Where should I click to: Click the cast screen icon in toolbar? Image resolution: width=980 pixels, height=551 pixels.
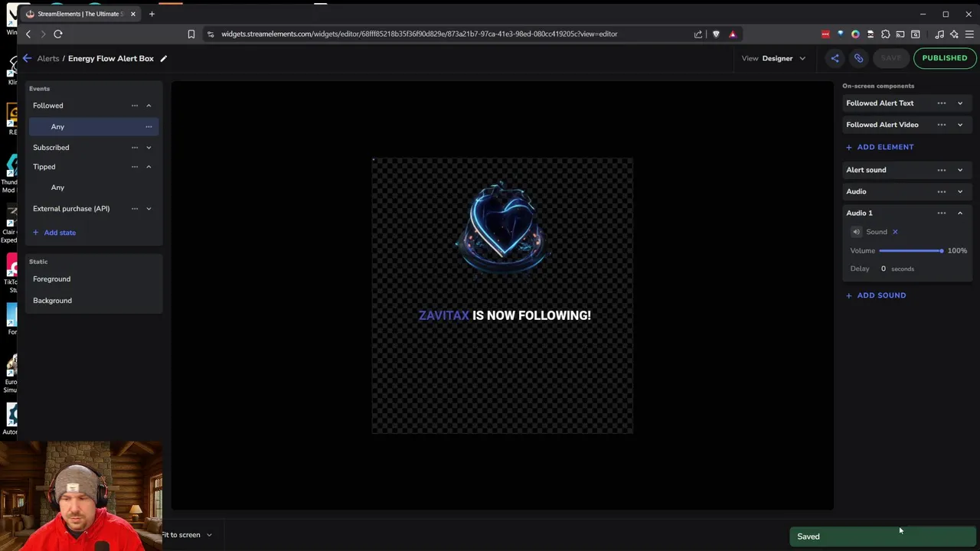[x=900, y=34]
